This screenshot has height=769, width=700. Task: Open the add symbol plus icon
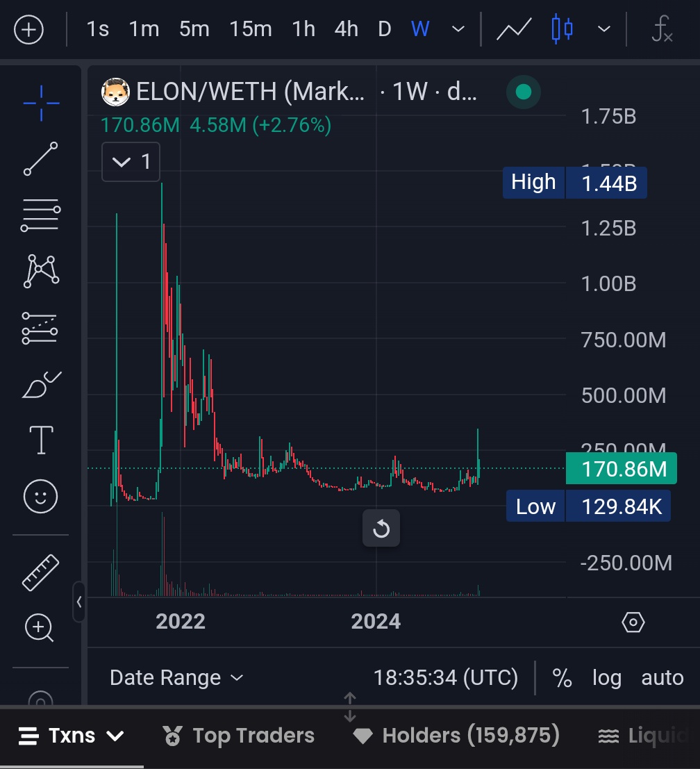[28, 29]
